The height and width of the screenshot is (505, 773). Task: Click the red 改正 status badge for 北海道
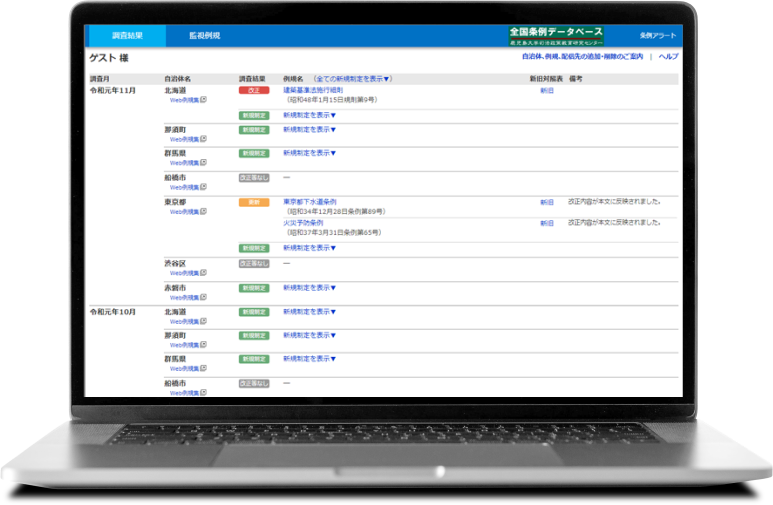[254, 90]
